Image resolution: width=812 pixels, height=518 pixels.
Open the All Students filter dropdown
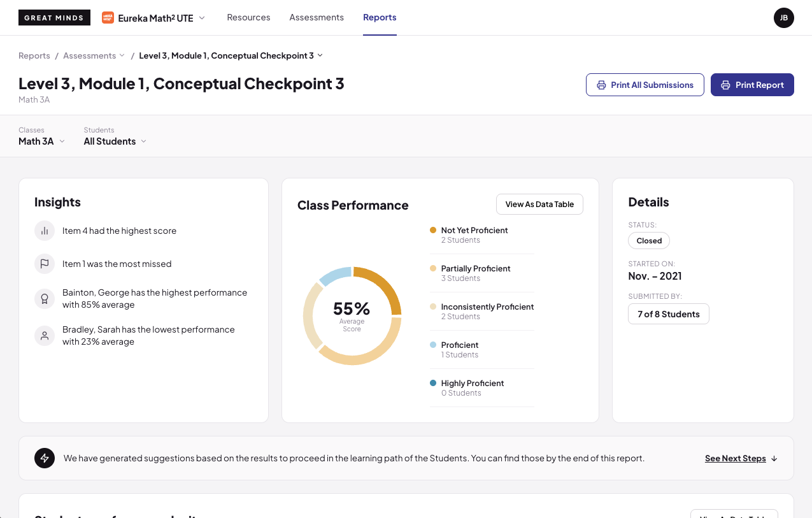point(115,141)
